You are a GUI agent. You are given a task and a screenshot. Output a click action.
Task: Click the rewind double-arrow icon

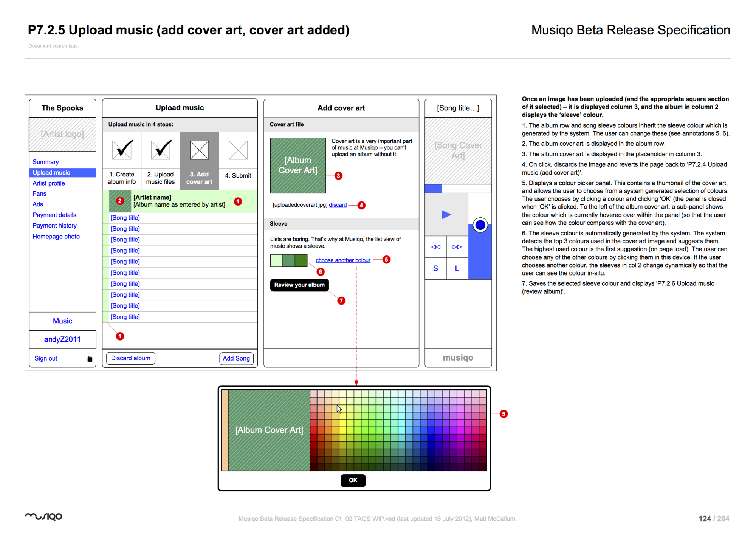tap(435, 247)
